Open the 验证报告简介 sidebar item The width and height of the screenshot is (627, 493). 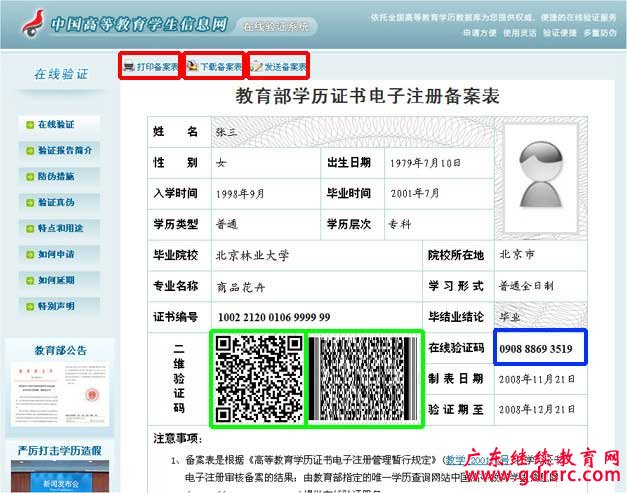pyautogui.click(x=59, y=151)
